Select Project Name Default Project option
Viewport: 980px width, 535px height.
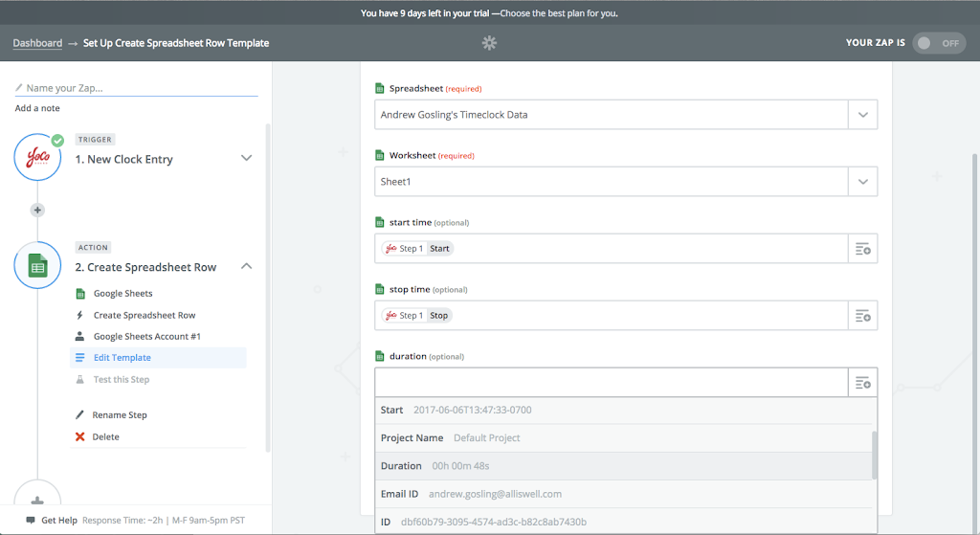(x=623, y=437)
